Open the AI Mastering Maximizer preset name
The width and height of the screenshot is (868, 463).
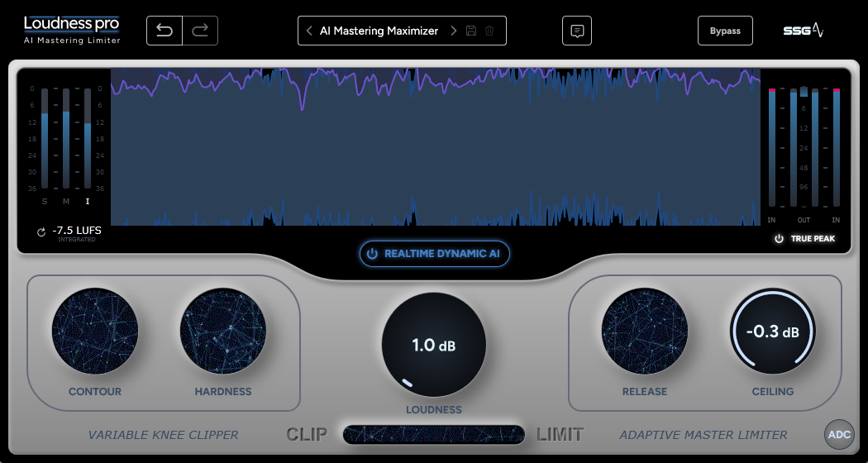tap(379, 31)
